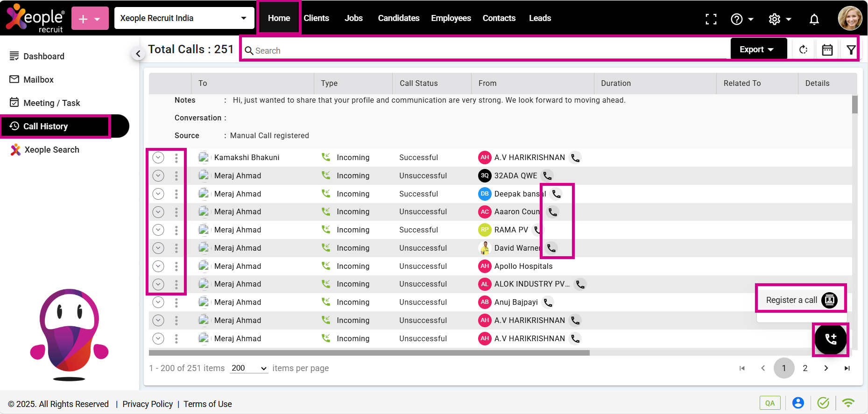
Task: Toggle fullscreen mode icon
Action: click(x=711, y=19)
